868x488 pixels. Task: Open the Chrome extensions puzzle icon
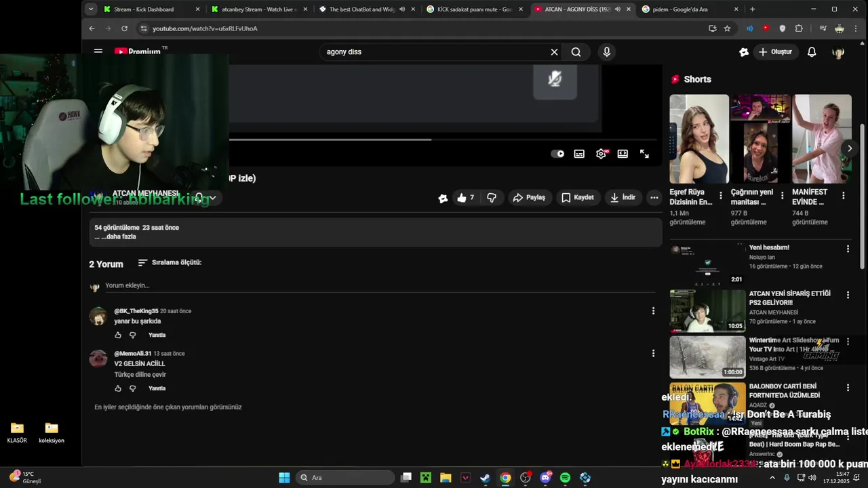799,28
